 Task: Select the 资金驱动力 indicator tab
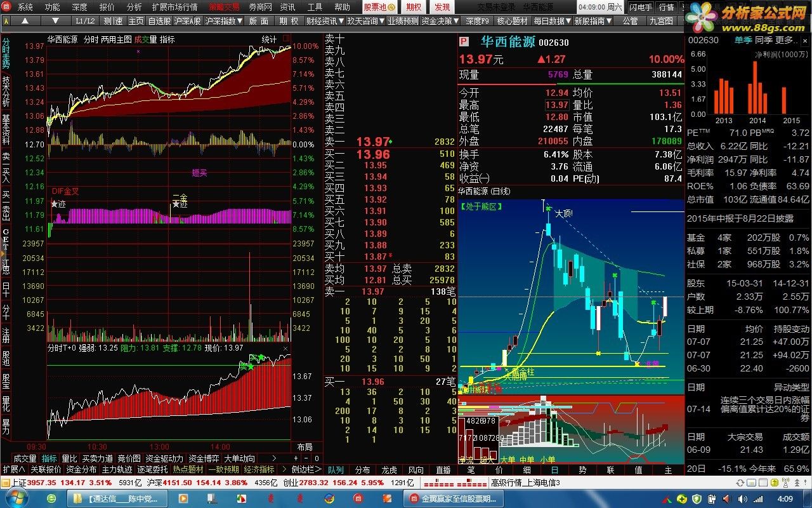tap(164, 458)
